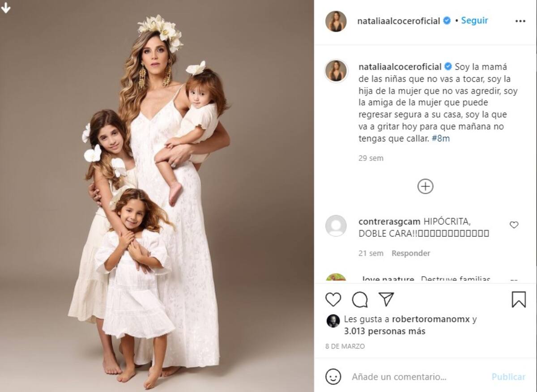Share post via paper plane icon
This screenshot has width=537, height=392.
386,299
